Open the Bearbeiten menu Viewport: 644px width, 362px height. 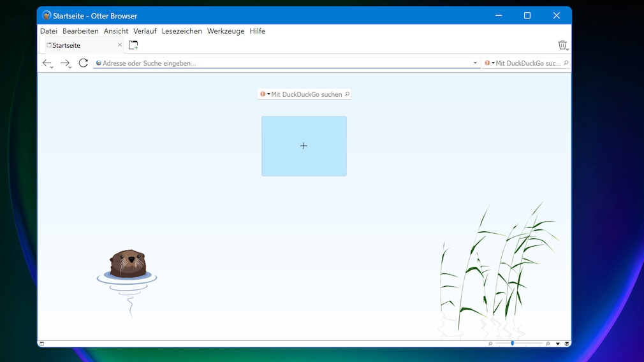(80, 31)
